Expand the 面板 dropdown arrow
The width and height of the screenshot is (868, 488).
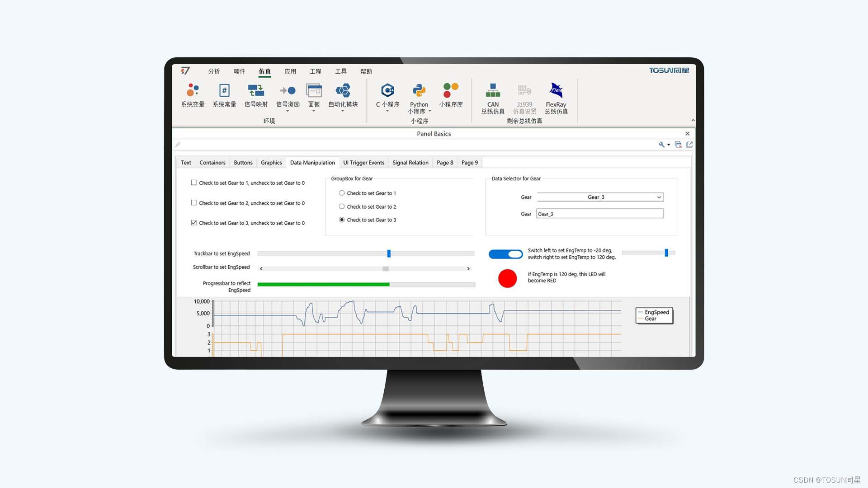[314, 111]
